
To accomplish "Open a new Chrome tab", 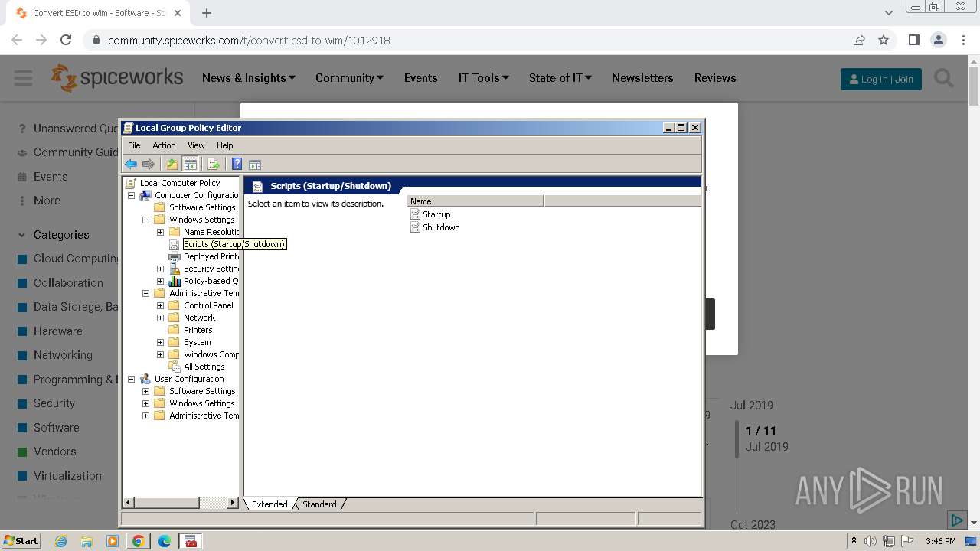I will (207, 13).
